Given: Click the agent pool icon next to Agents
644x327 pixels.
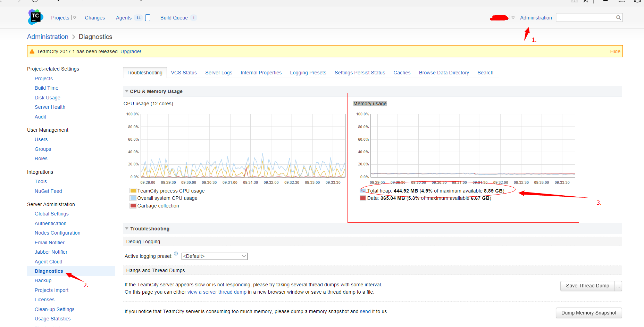Looking at the screenshot, I should coord(148,18).
